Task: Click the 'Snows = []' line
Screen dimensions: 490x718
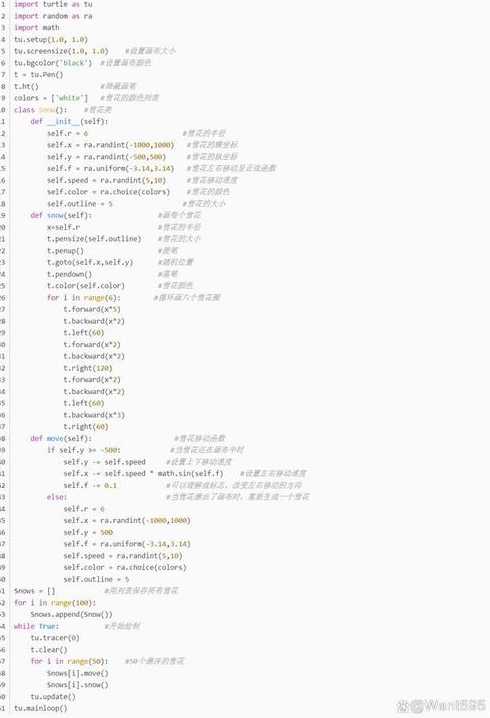Action: click(34, 591)
